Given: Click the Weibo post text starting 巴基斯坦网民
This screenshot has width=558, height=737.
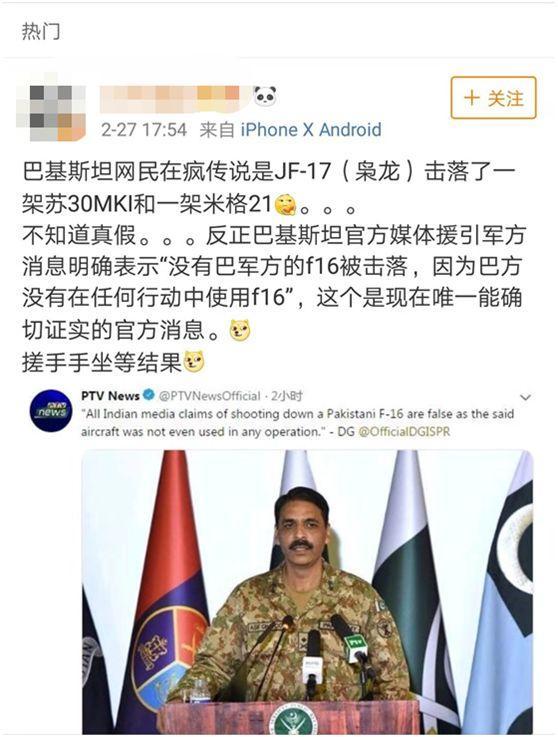Looking at the screenshot, I should click(274, 267).
